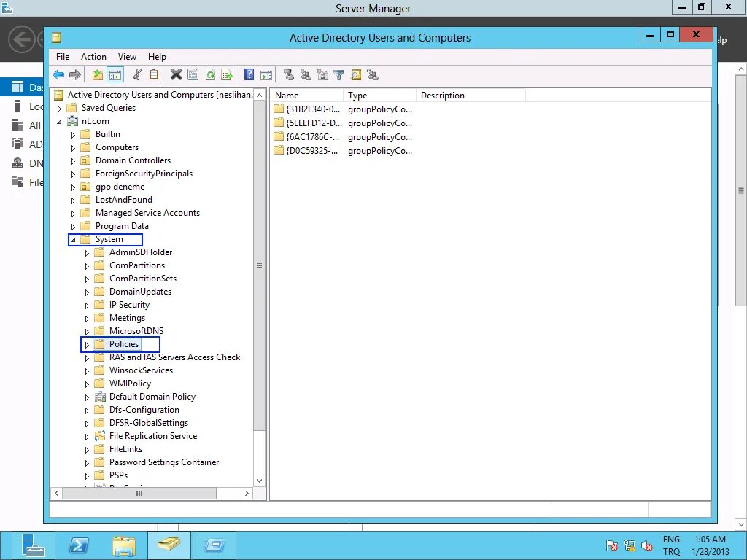This screenshot has width=747, height=560.
Task: Expand the gpo deneme OU
Action: [x=73, y=187]
